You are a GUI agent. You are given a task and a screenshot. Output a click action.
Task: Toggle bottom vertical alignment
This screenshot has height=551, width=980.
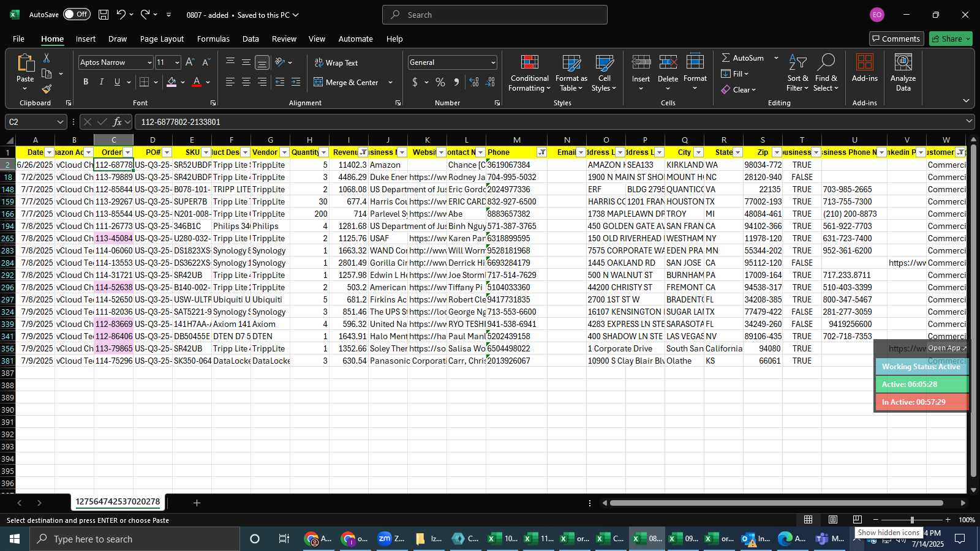click(x=262, y=62)
